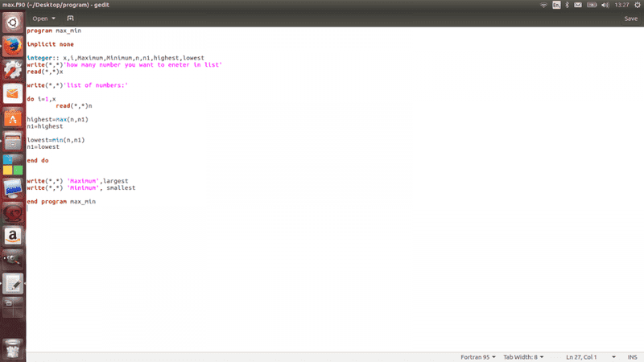Viewport: 644px width, 362px height.
Task: Click the indented 'read(*,*)n' line
Action: click(x=74, y=106)
